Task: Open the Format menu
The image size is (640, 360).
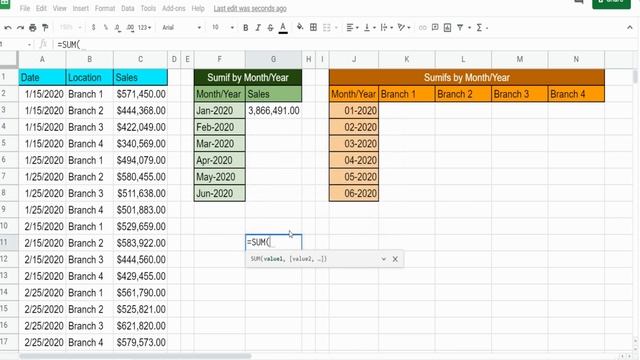Action: point(105,8)
